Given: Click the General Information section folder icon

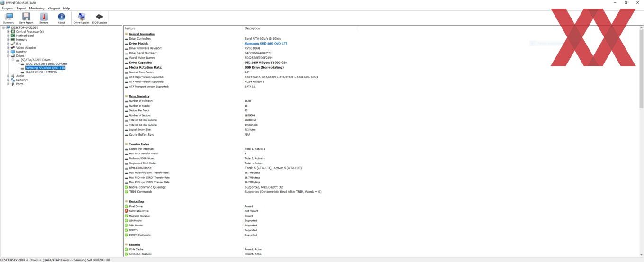Looking at the screenshot, I should click(126, 34).
